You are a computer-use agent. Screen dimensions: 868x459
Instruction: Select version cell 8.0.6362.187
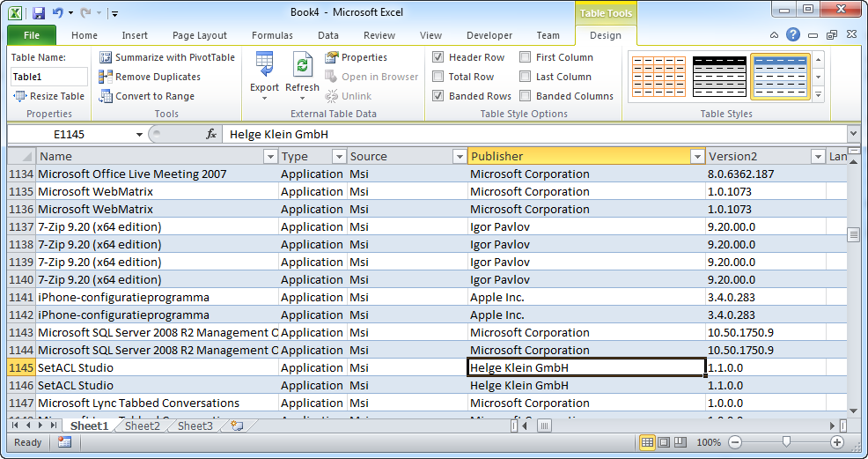click(x=766, y=174)
